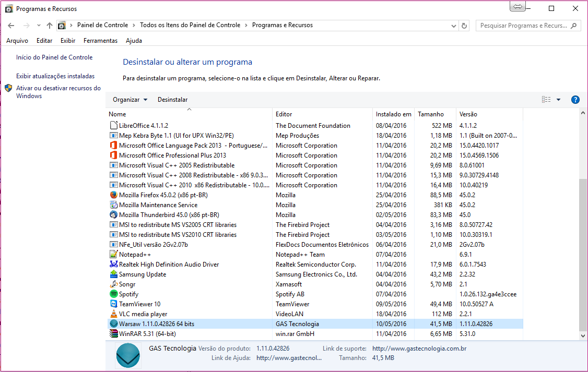The width and height of the screenshot is (588, 372).
Task: Click the help question mark icon
Action: point(575,100)
